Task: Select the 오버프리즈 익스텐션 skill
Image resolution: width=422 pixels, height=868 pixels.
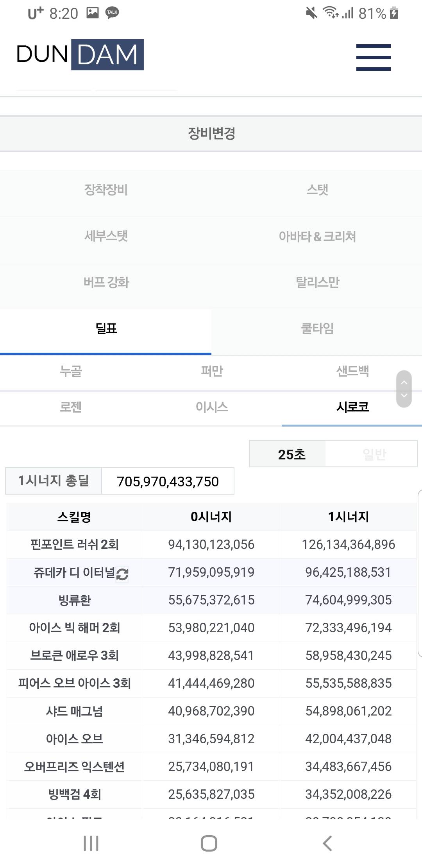Action: click(74, 767)
